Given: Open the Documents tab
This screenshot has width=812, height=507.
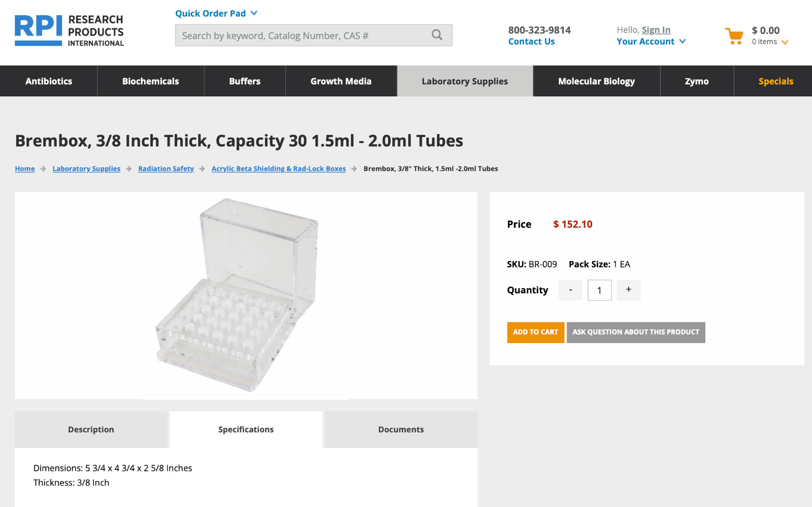Looking at the screenshot, I should (x=401, y=429).
